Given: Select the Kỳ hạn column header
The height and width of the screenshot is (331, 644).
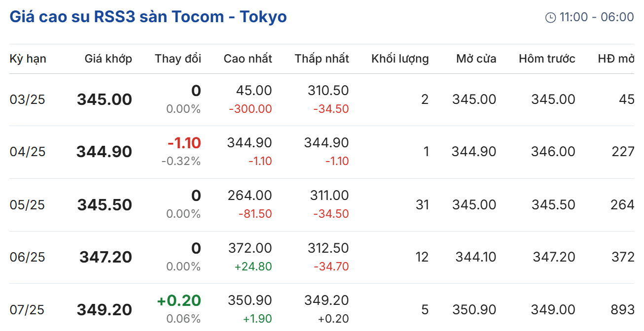Looking at the screenshot, I should point(28,59).
